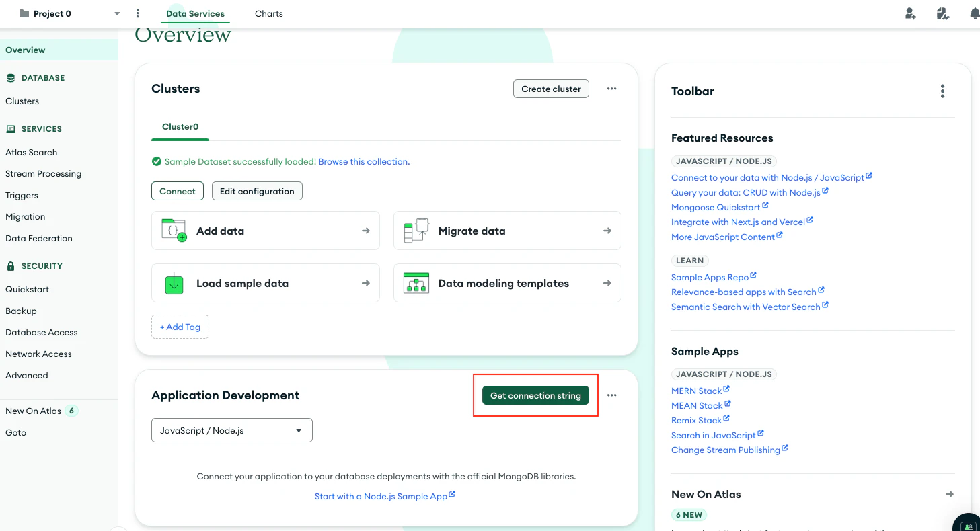
Task: Open the Toolbar vertical ellipsis menu
Action: pyautogui.click(x=942, y=91)
